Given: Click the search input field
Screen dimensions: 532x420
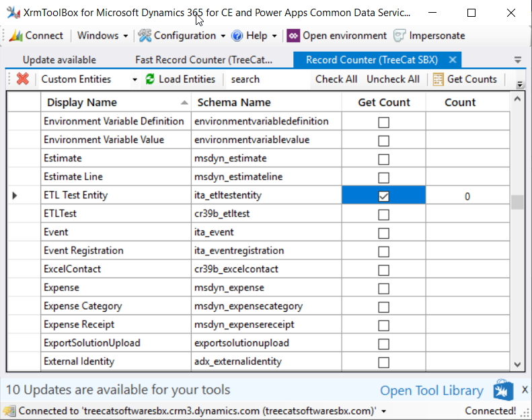Looking at the screenshot, I should tap(268, 79).
